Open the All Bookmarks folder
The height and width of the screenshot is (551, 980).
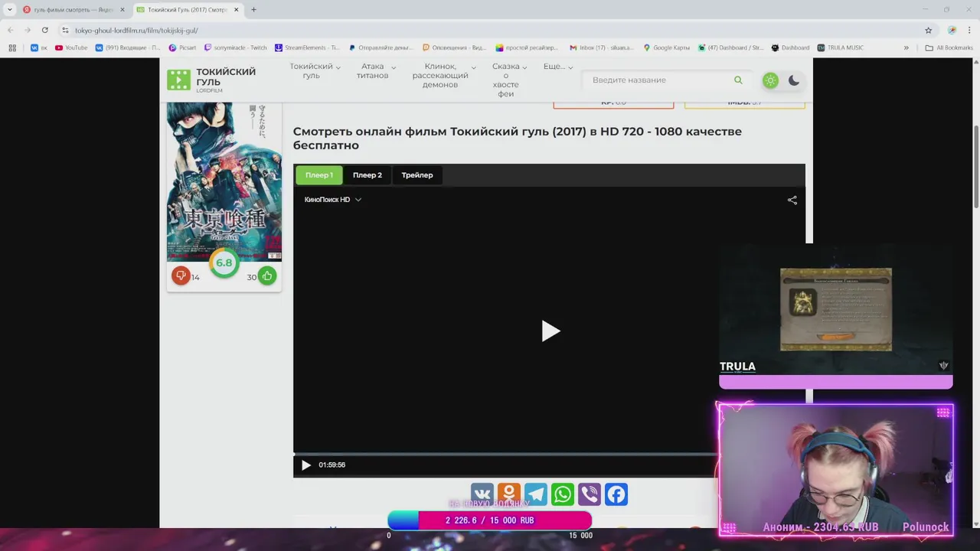click(949, 47)
